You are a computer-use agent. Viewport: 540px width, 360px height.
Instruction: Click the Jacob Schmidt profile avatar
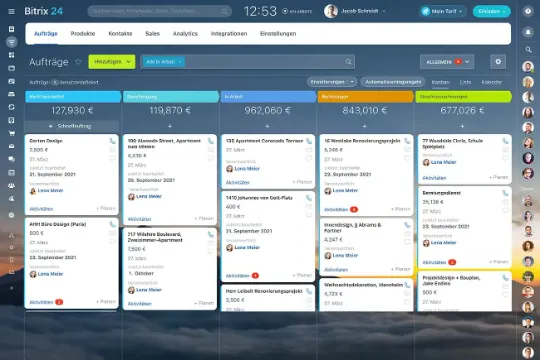pos(331,11)
